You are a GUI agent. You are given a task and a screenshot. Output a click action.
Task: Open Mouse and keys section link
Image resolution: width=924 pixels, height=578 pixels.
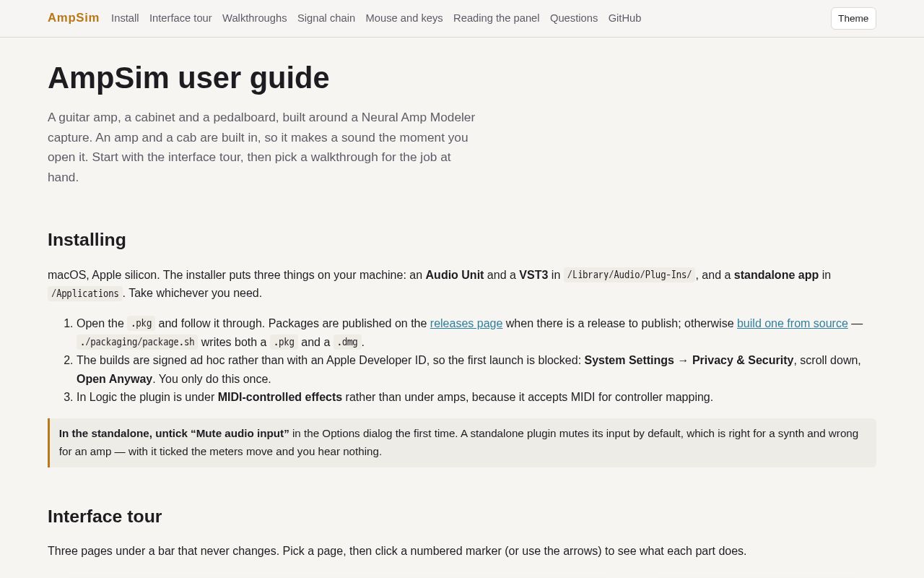[404, 18]
